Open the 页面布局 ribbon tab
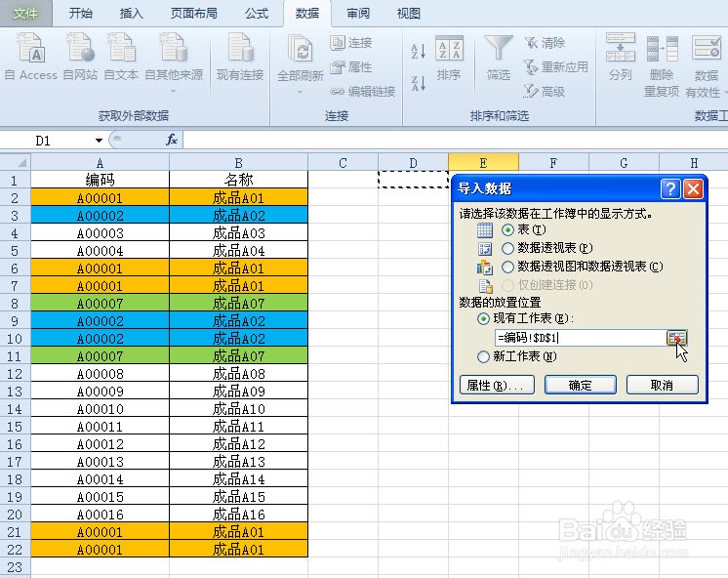The height and width of the screenshot is (578, 728). [194, 13]
